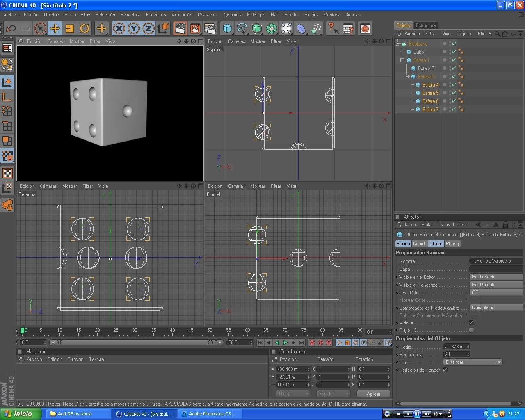Click the view layout icon in left sidebar

click(7, 48)
